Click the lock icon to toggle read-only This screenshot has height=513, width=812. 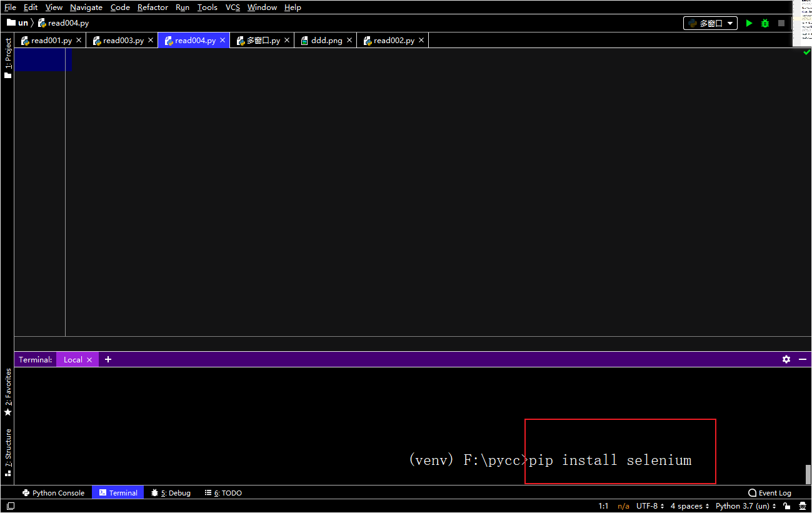click(786, 506)
